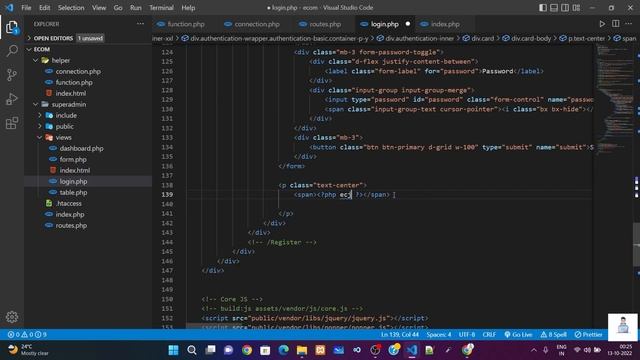Switch to the routes.php editor tab
Screen dimensions: 640x360
pyautogui.click(x=320, y=24)
